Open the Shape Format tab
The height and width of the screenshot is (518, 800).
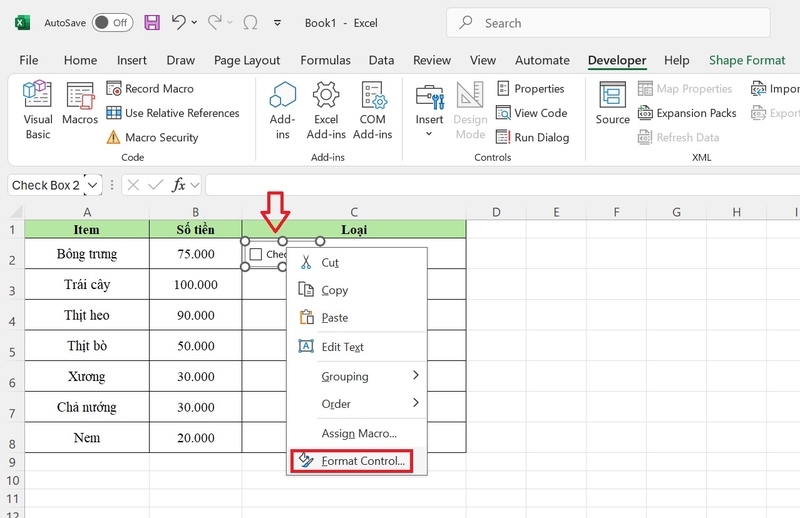tap(747, 60)
